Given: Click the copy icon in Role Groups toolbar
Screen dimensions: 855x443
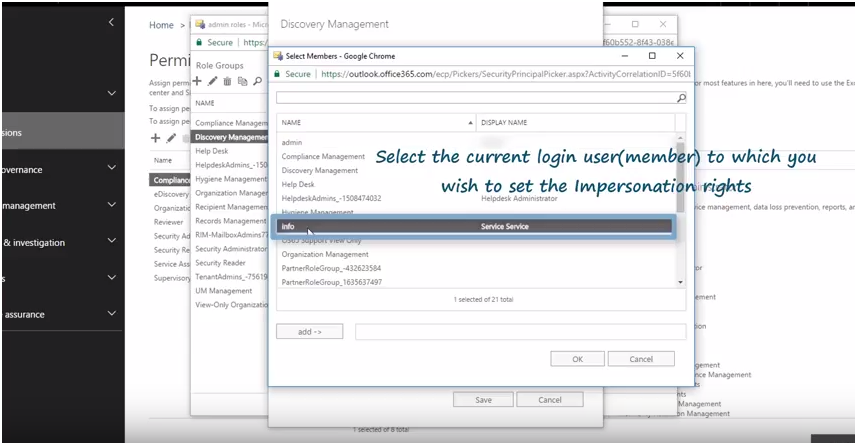Looking at the screenshot, I should 242,81.
